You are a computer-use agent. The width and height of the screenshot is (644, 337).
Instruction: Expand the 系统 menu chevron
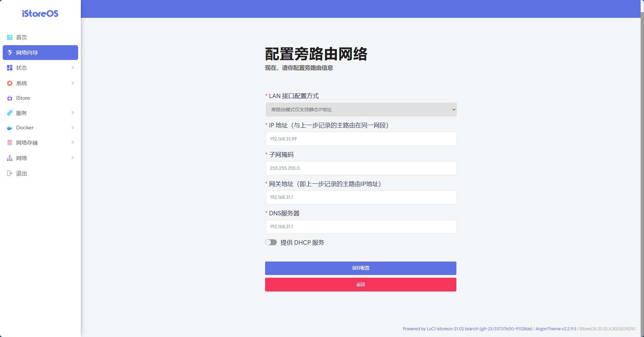coord(73,83)
